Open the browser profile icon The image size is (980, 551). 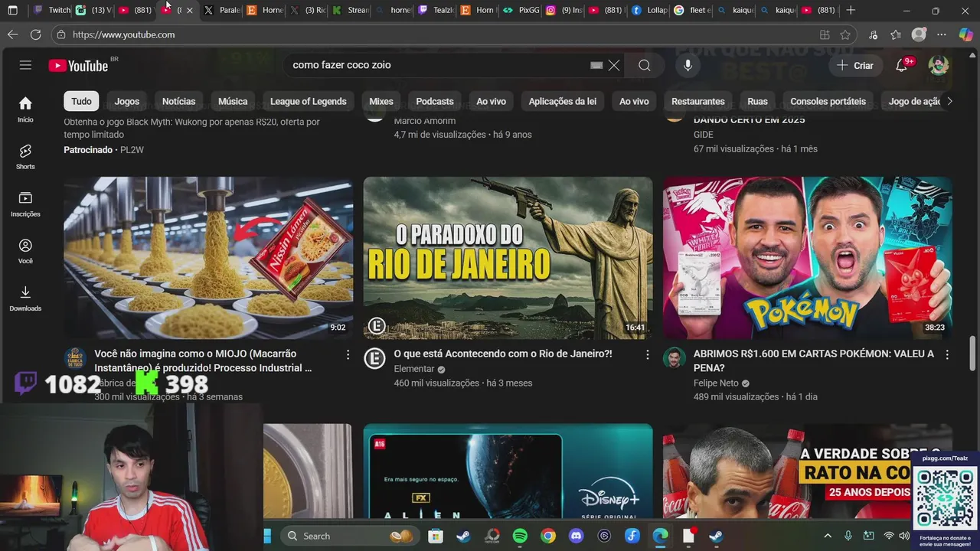pyautogui.click(x=919, y=34)
